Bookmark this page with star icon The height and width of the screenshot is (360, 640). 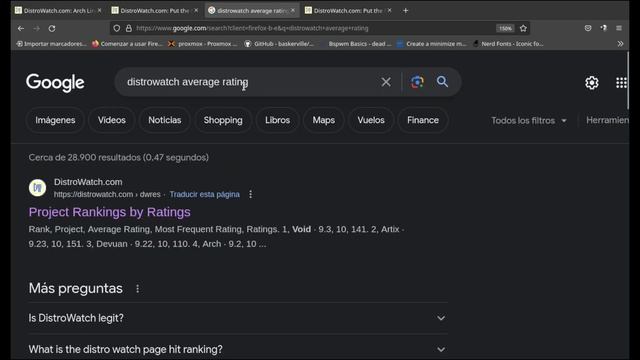pos(523,28)
